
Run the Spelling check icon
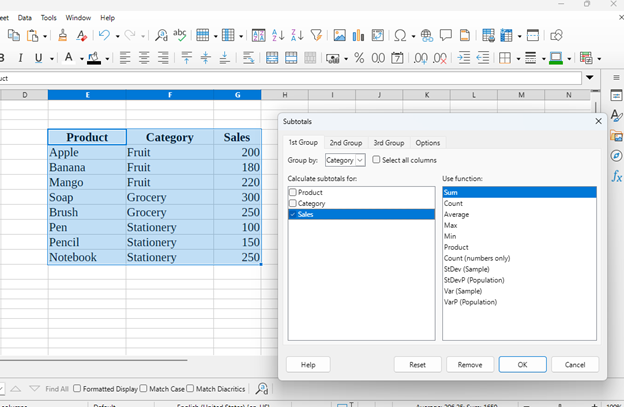point(179,35)
